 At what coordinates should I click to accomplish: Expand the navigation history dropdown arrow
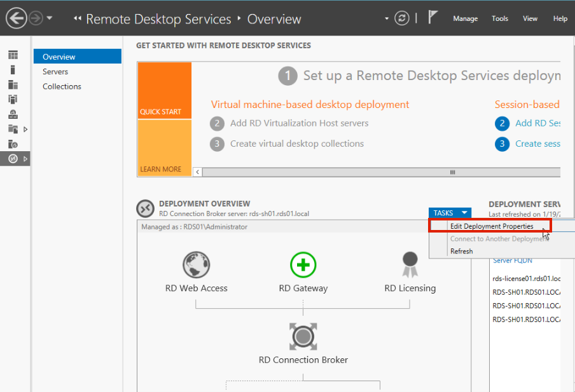coord(50,18)
